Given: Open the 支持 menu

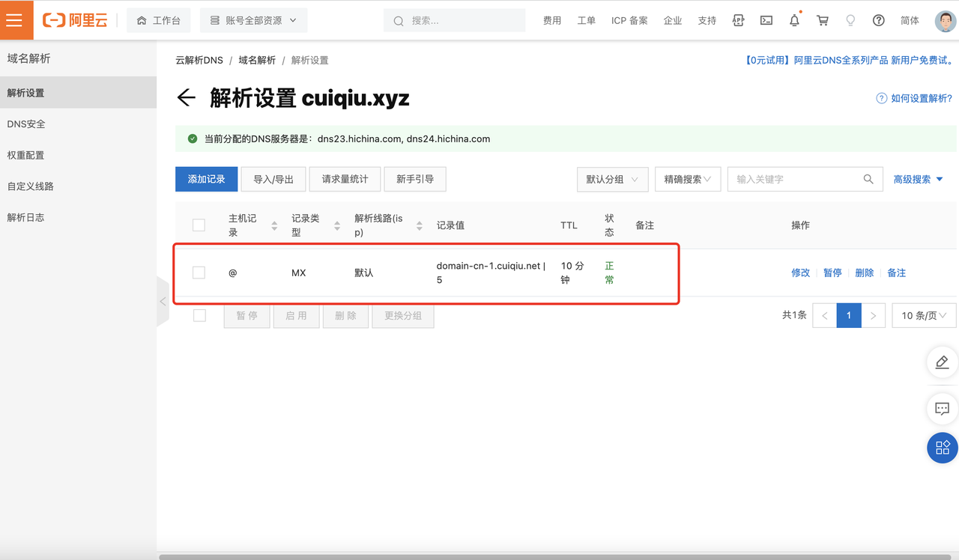Looking at the screenshot, I should coord(707,21).
